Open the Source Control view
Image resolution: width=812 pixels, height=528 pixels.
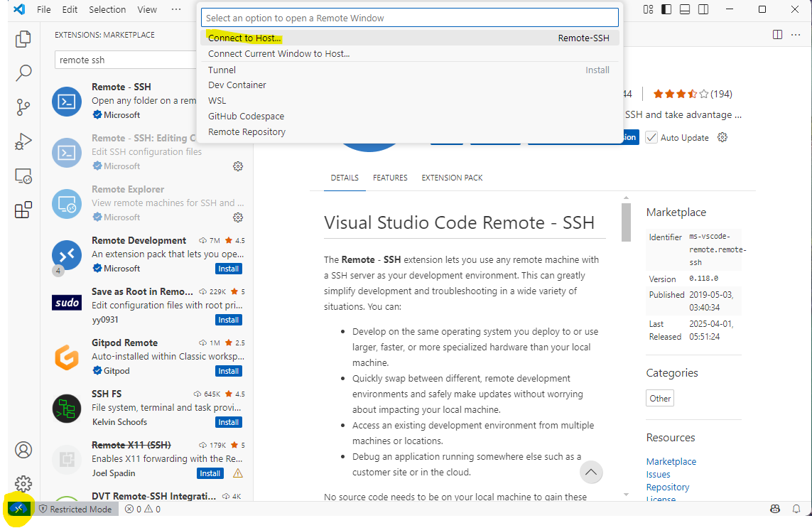point(23,107)
